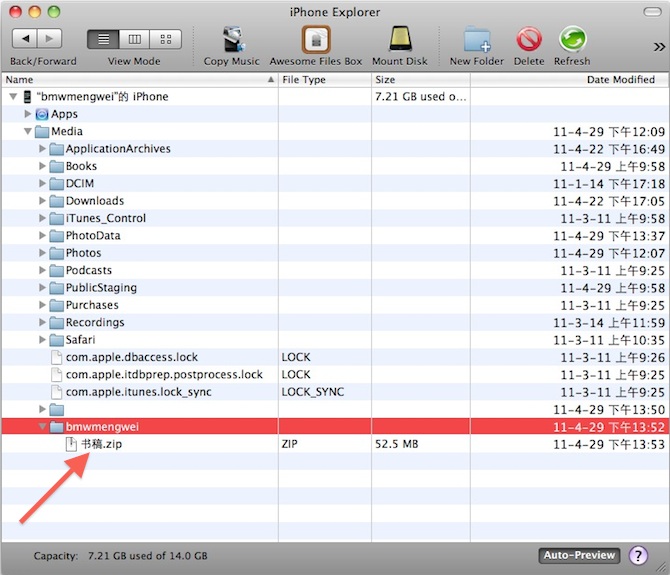Expand the Apps node
The width and height of the screenshot is (670, 575).
(x=28, y=114)
